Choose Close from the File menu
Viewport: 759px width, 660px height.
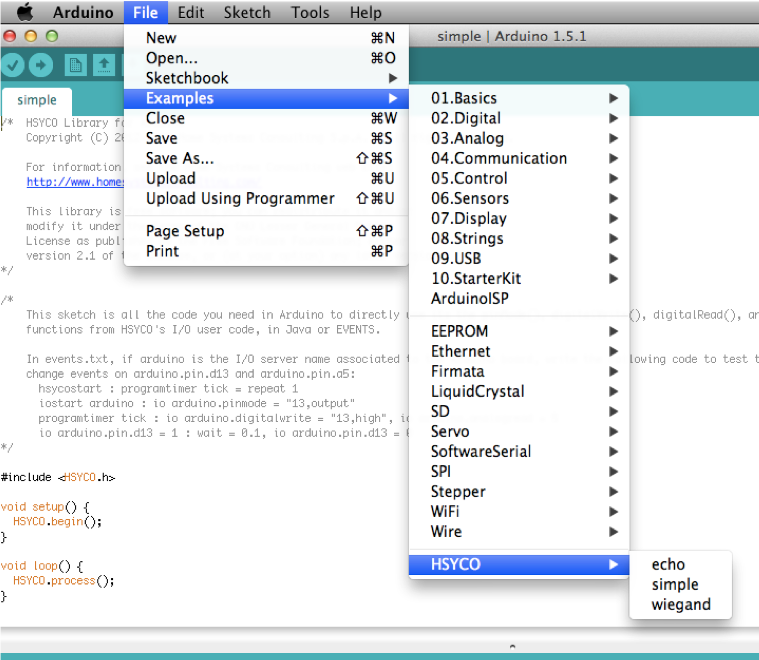point(266,118)
